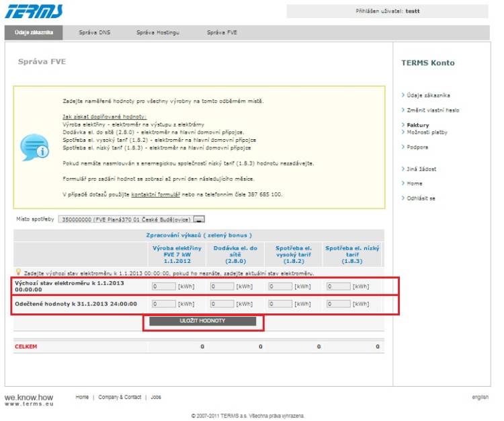The width and height of the screenshot is (504, 421).
Task: Open Možnosti platby in the sidebar
Action: click(x=427, y=132)
